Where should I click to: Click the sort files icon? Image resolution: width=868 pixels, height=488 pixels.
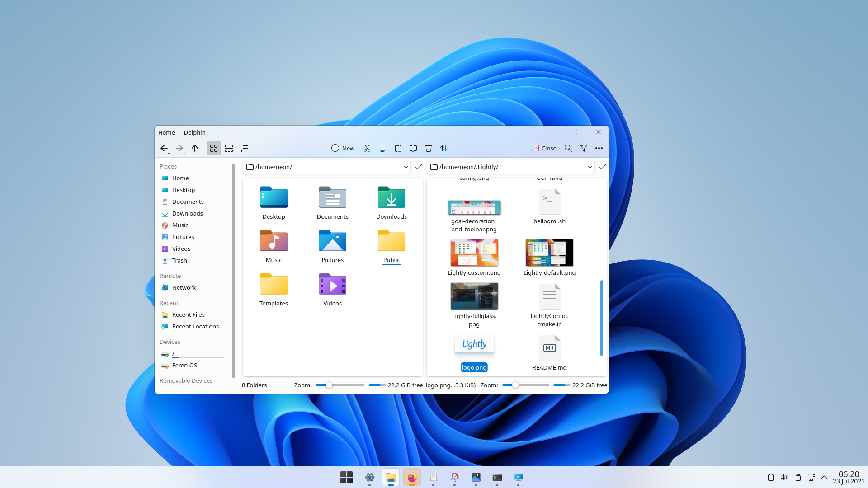[443, 148]
